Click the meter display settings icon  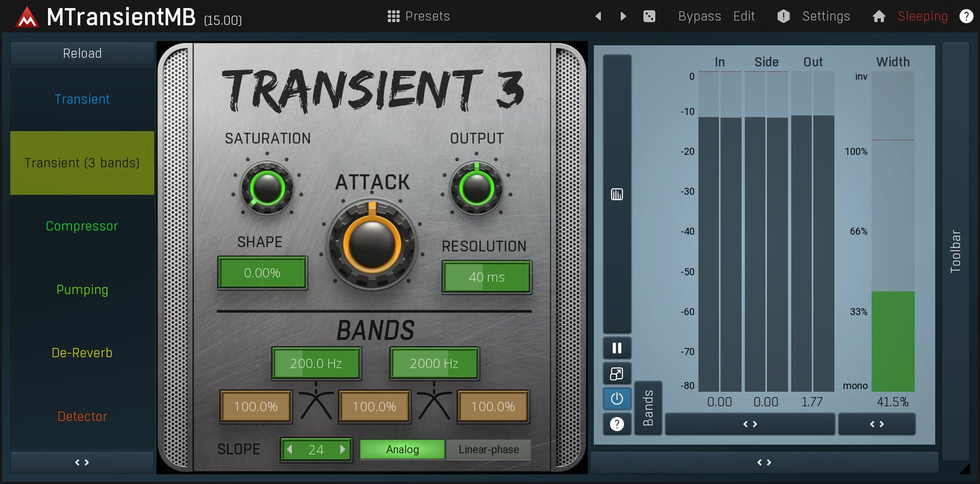click(616, 193)
